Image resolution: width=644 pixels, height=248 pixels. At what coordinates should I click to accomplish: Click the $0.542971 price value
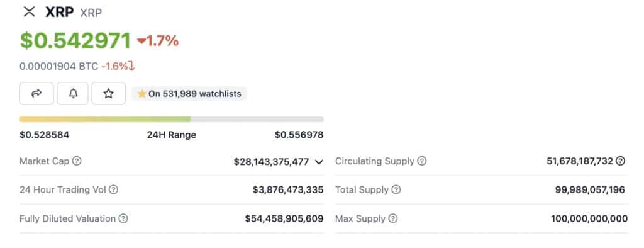(x=75, y=40)
